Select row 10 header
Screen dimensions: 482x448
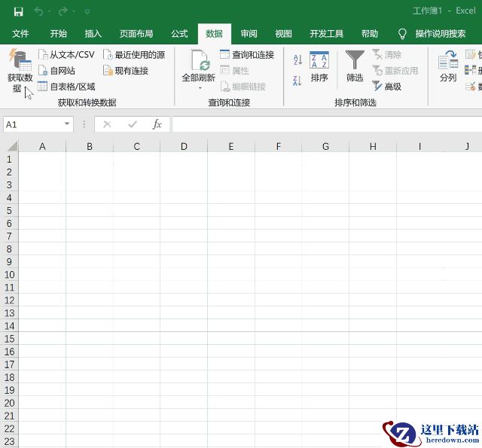coord(9,274)
